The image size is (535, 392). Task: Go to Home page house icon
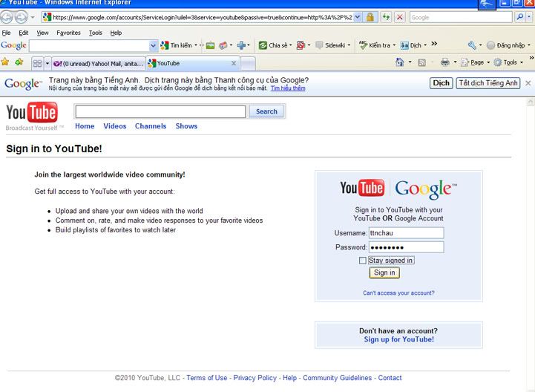(399, 62)
